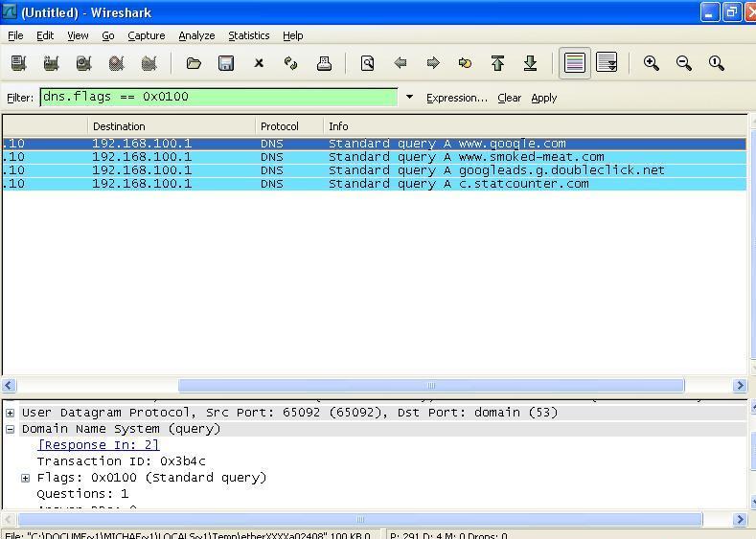Click in the display filter text field
The width and height of the screenshot is (756, 539).
(x=218, y=97)
